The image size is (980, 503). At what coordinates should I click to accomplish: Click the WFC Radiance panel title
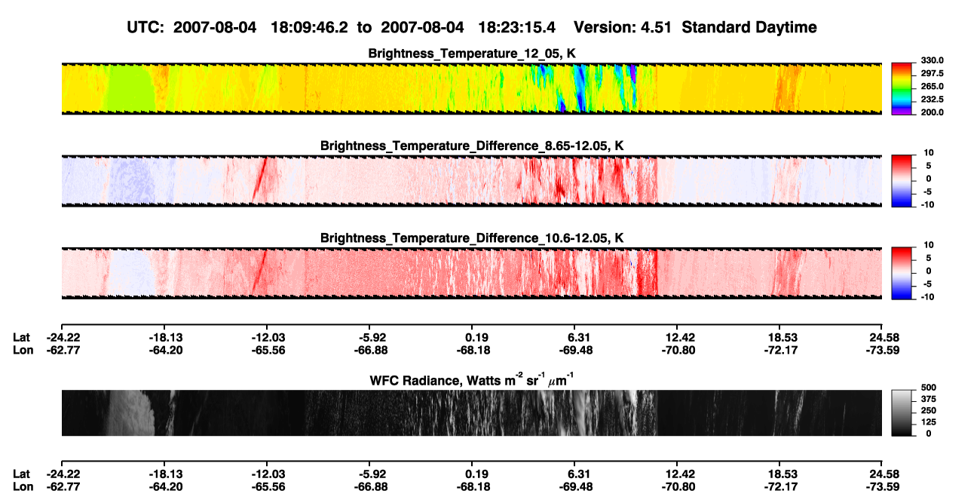472,379
